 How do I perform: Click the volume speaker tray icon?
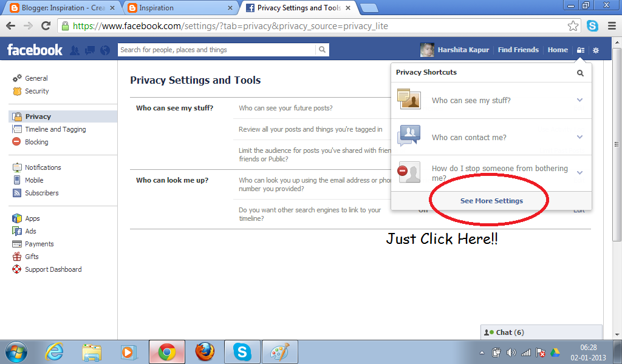pyautogui.click(x=511, y=352)
